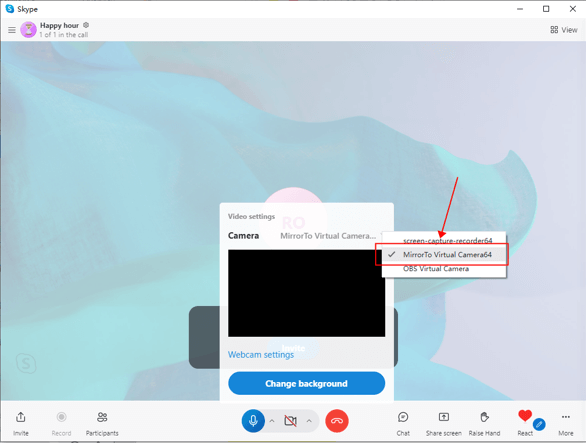
Task: Click the blue pencil edit reaction badge
Action: pos(539,424)
